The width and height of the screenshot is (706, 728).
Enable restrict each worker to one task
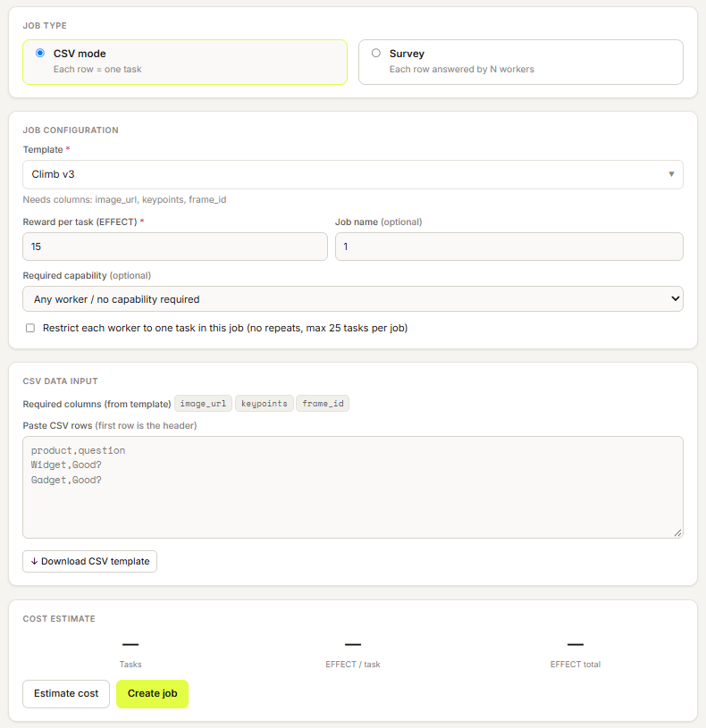click(x=30, y=328)
